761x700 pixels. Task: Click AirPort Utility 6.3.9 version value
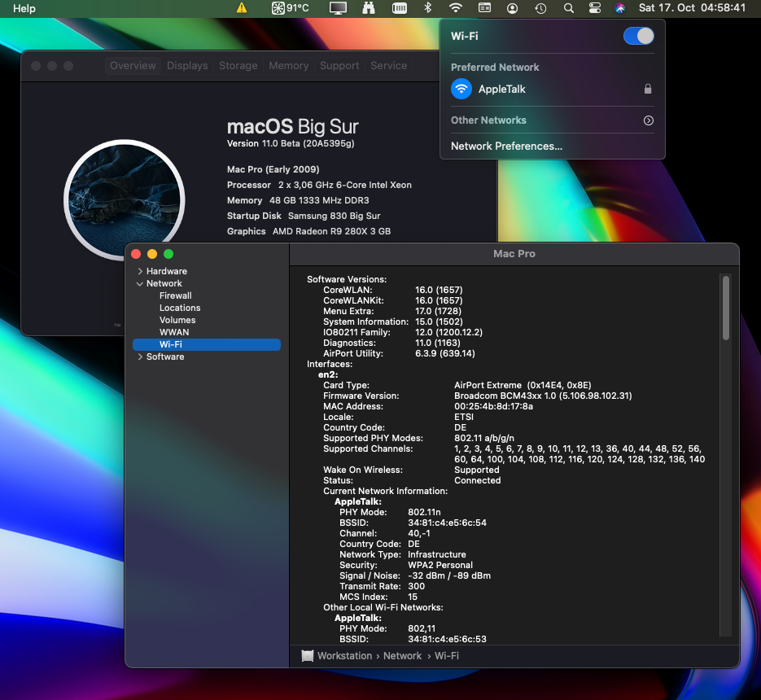pos(444,353)
